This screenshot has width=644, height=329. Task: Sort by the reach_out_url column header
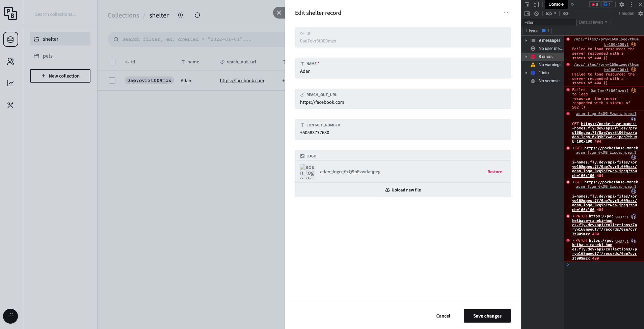(x=238, y=62)
